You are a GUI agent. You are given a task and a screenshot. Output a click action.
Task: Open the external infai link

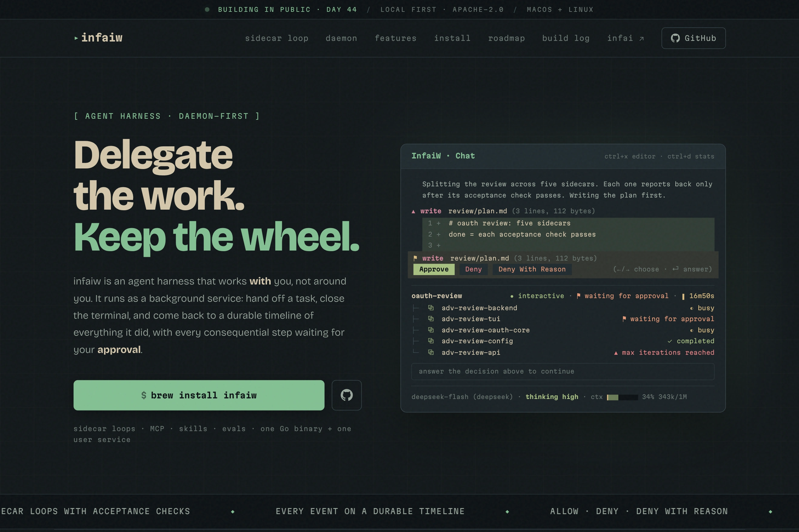tap(625, 38)
